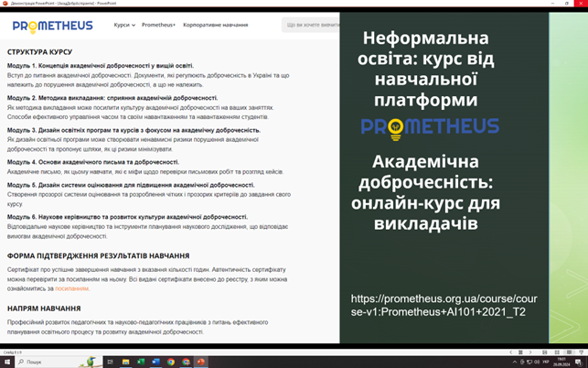Image resolution: width=588 pixels, height=368 pixels.
Task: Click ФОРМА ПІДТВЕРДЖЕННЯ РЕЗУЛЬТАТІВ НАВЧАННЯ heading
Action: tap(98, 255)
